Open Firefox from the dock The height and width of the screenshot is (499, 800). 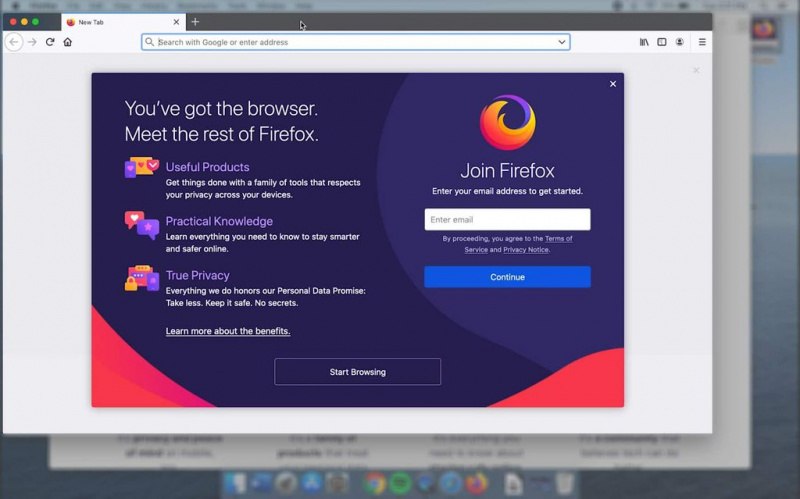tap(476, 483)
